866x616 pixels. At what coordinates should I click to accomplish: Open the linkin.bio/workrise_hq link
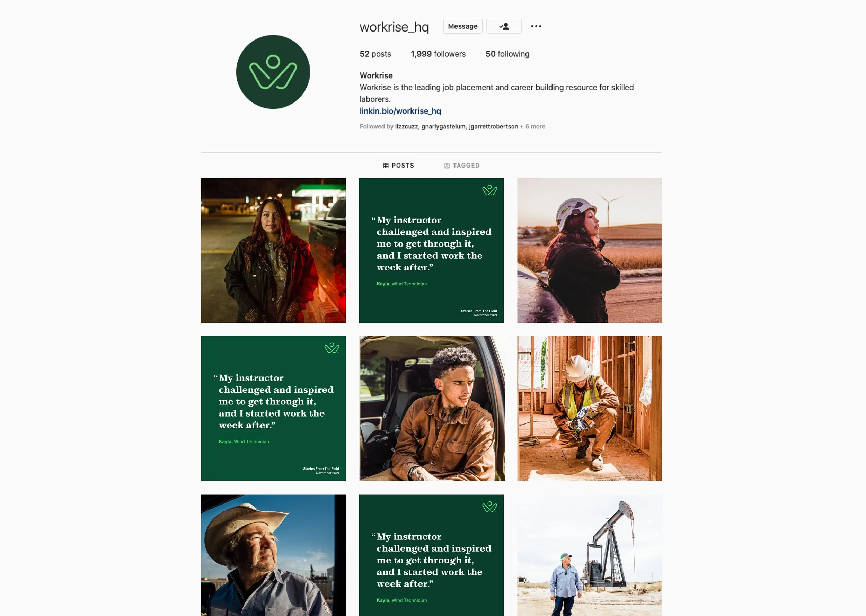400,111
